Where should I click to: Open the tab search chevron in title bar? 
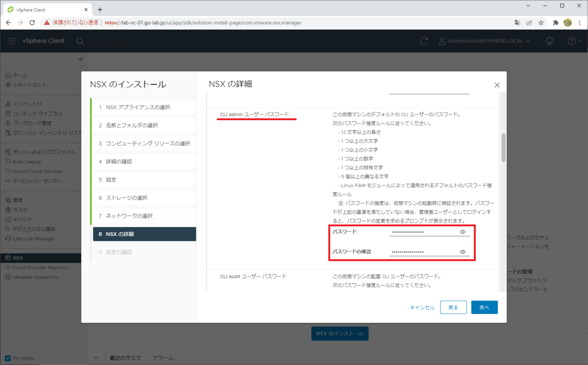pyautogui.click(x=528, y=6)
